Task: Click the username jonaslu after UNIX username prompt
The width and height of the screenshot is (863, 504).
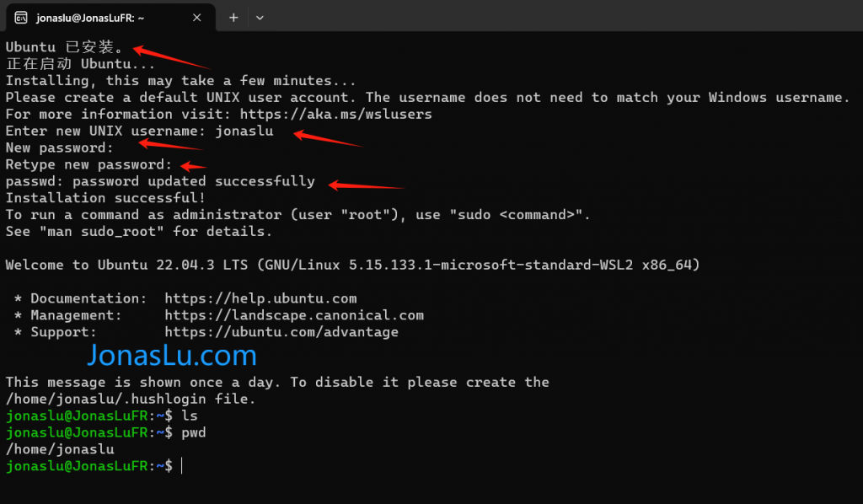Action: (244, 131)
